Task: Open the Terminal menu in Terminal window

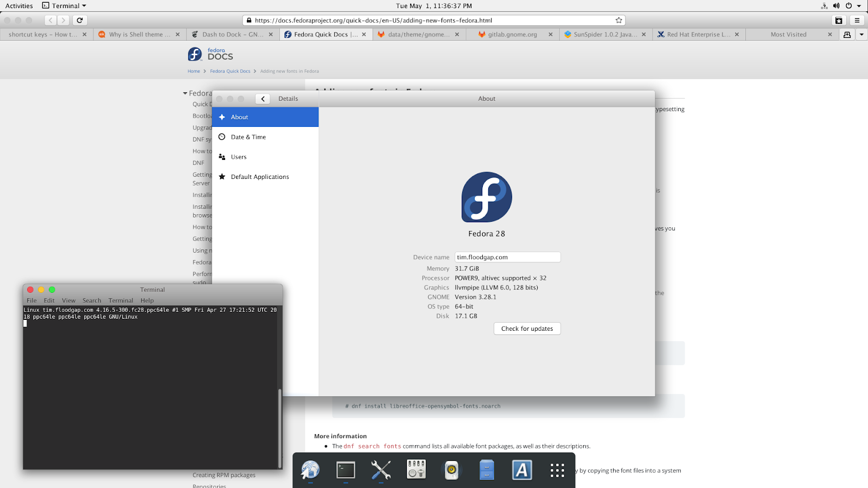Action: (x=121, y=300)
